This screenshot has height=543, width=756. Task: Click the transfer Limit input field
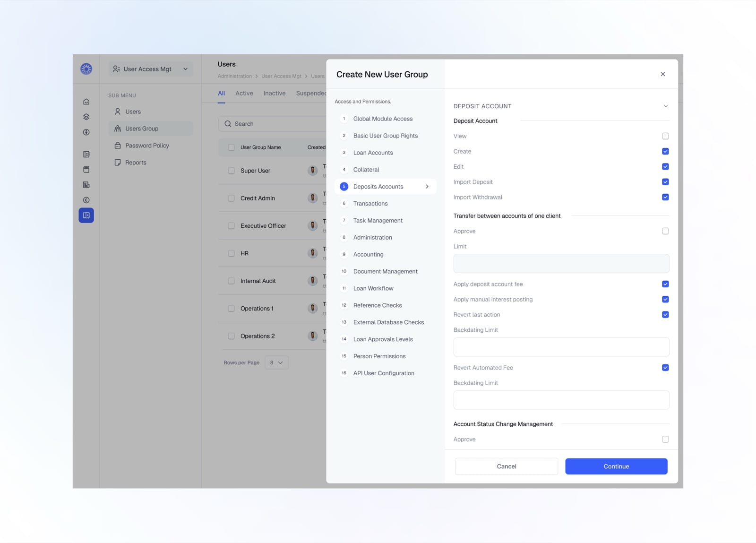561,263
